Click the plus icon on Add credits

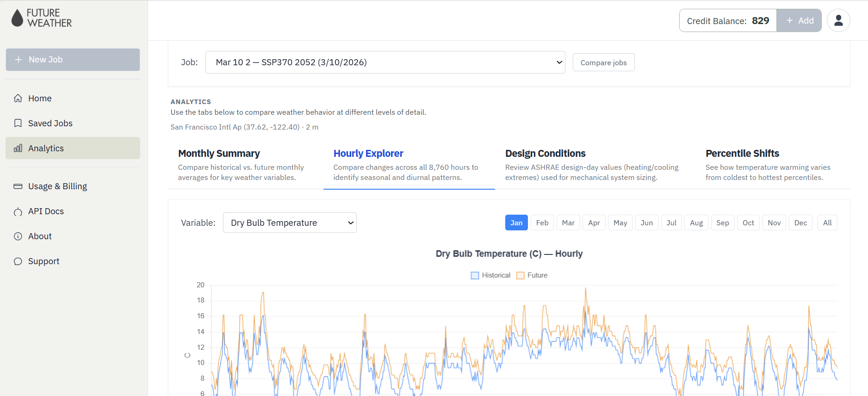click(x=790, y=20)
